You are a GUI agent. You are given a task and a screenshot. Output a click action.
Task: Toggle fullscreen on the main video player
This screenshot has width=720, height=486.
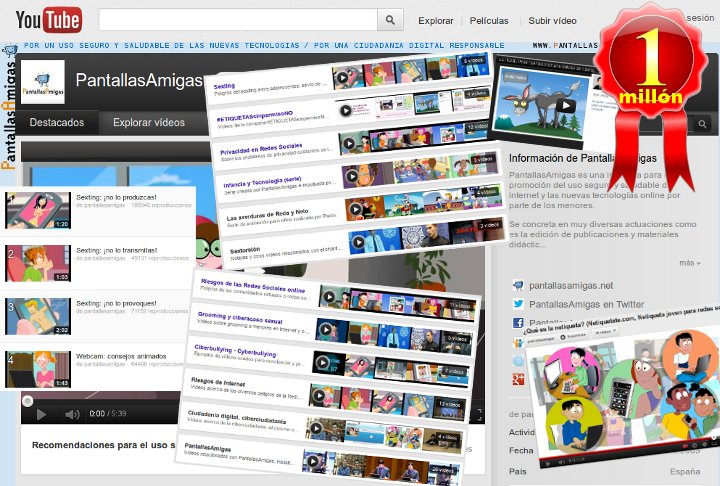coord(479,414)
